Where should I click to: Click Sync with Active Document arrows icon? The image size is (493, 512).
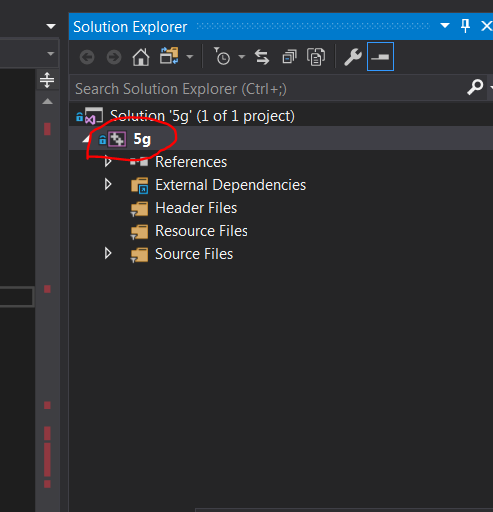262,57
